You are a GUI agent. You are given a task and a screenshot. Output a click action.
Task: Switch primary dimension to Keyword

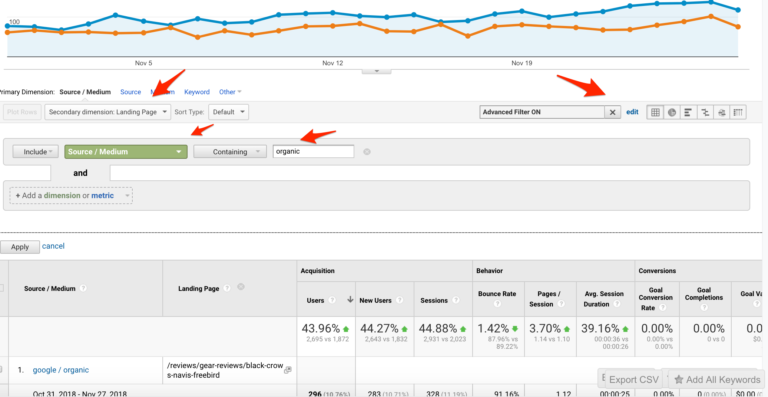click(x=197, y=92)
